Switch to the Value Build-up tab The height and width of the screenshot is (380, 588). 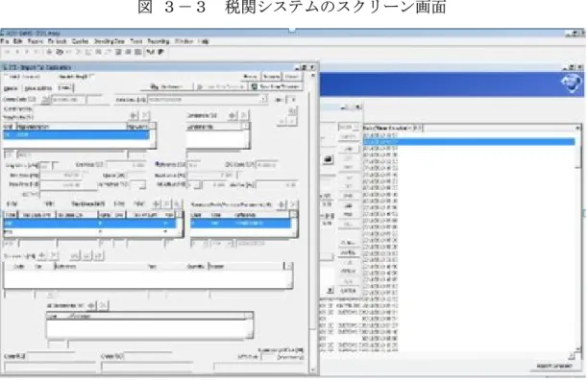37,88
